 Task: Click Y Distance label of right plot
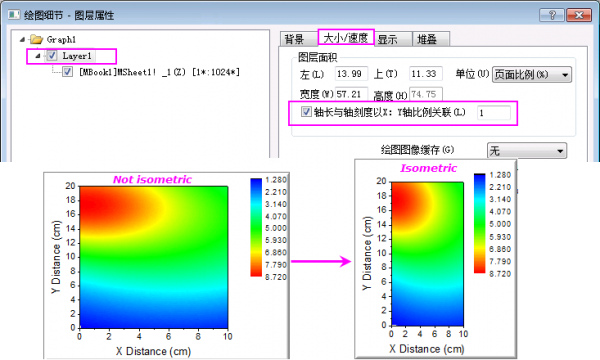(x=367, y=254)
